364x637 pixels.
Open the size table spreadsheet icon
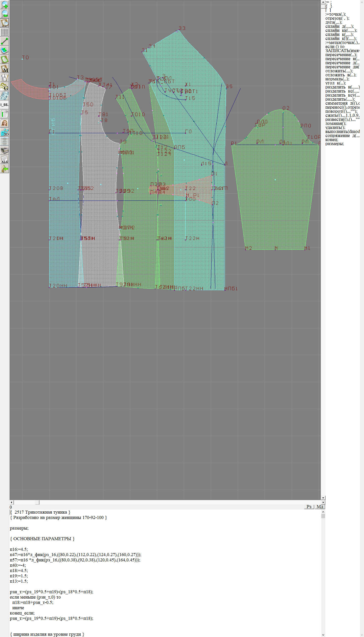point(5,114)
